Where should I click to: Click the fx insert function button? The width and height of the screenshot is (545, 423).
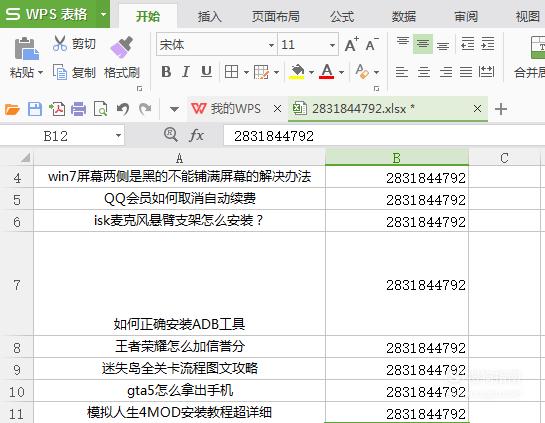pyautogui.click(x=196, y=135)
